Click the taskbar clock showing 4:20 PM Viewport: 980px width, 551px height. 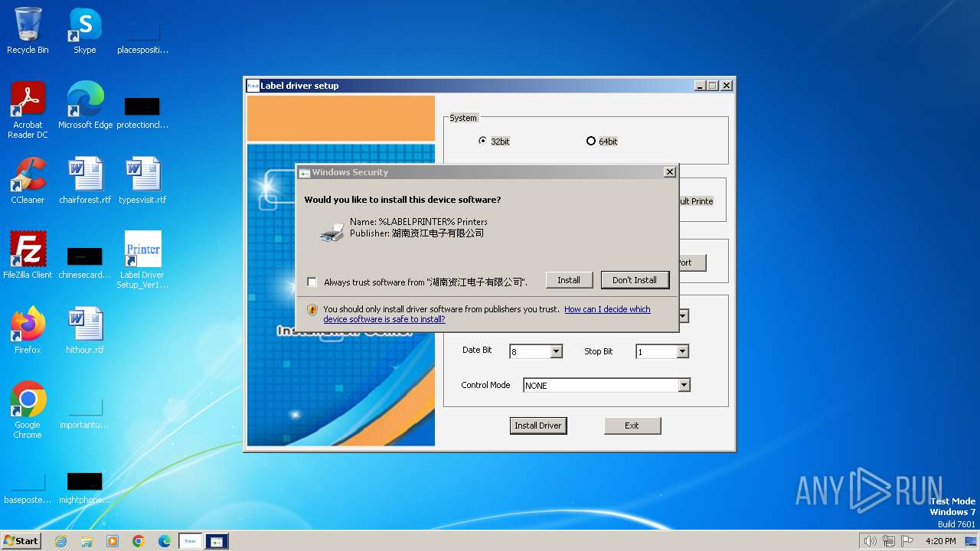click(x=940, y=541)
